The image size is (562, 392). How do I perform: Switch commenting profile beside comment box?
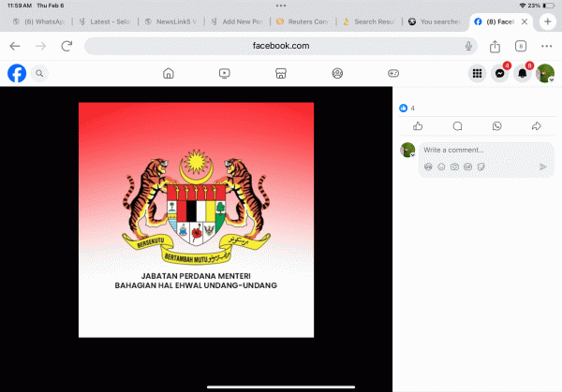(x=407, y=150)
